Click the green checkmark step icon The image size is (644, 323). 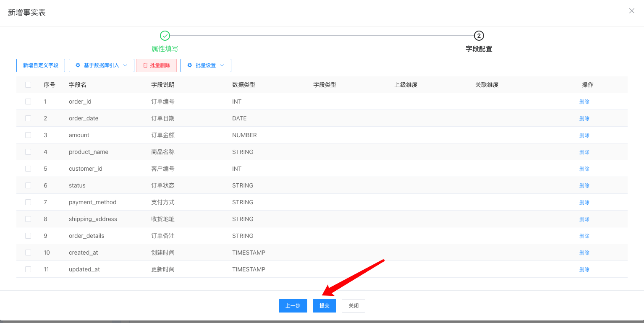165,36
